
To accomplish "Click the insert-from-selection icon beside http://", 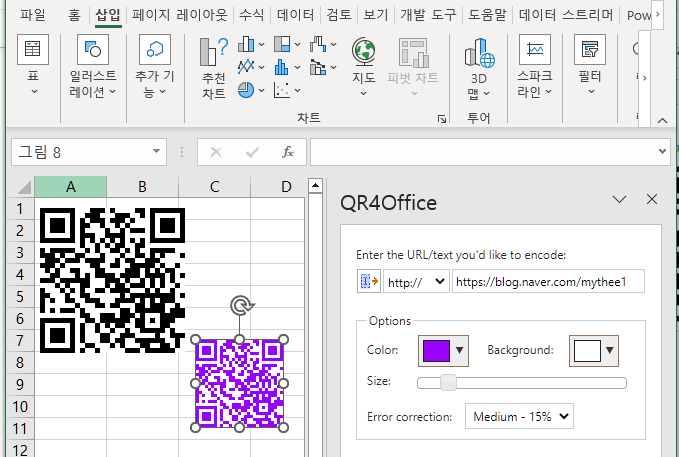I will point(369,282).
